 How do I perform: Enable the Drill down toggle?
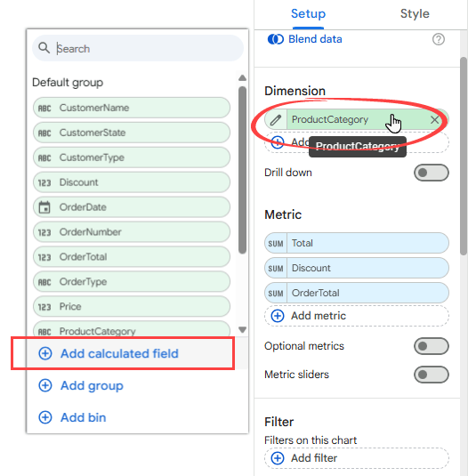tap(431, 173)
